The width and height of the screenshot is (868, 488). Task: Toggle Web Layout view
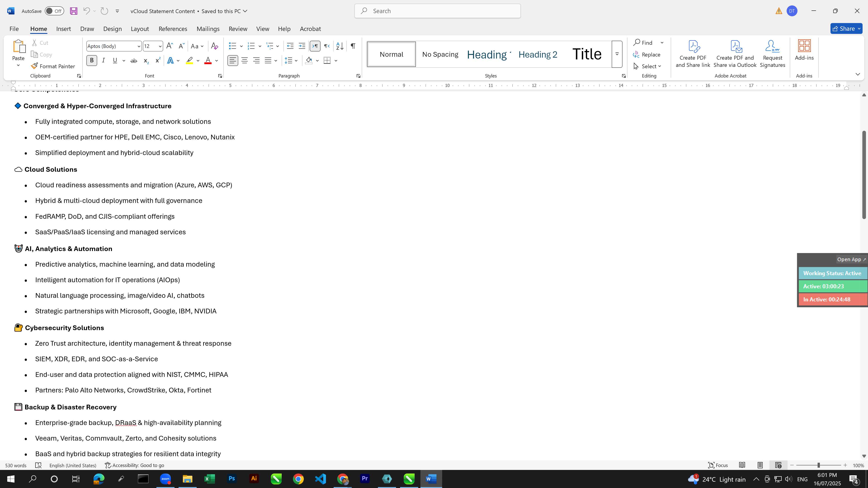778,465
